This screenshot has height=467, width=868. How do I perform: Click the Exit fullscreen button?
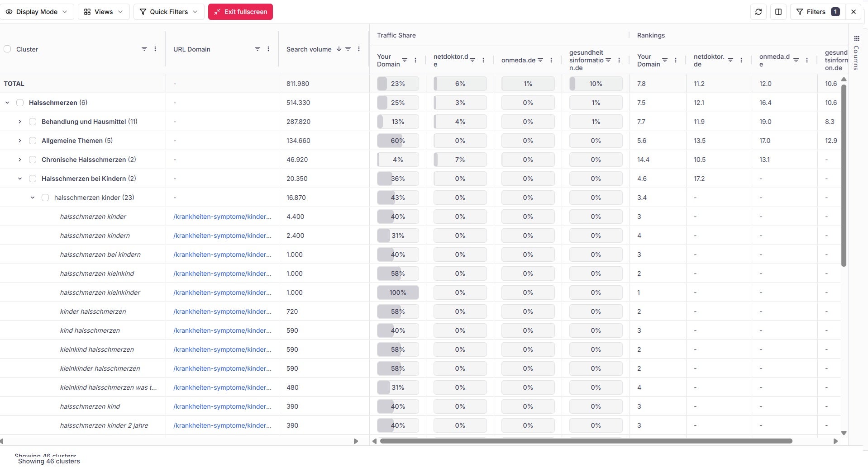point(240,12)
